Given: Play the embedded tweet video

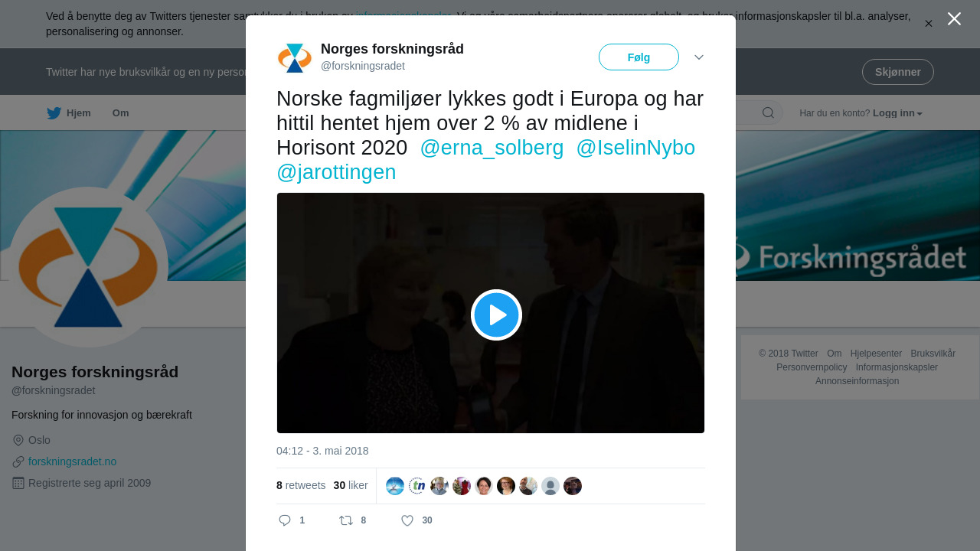Looking at the screenshot, I should tap(496, 315).
